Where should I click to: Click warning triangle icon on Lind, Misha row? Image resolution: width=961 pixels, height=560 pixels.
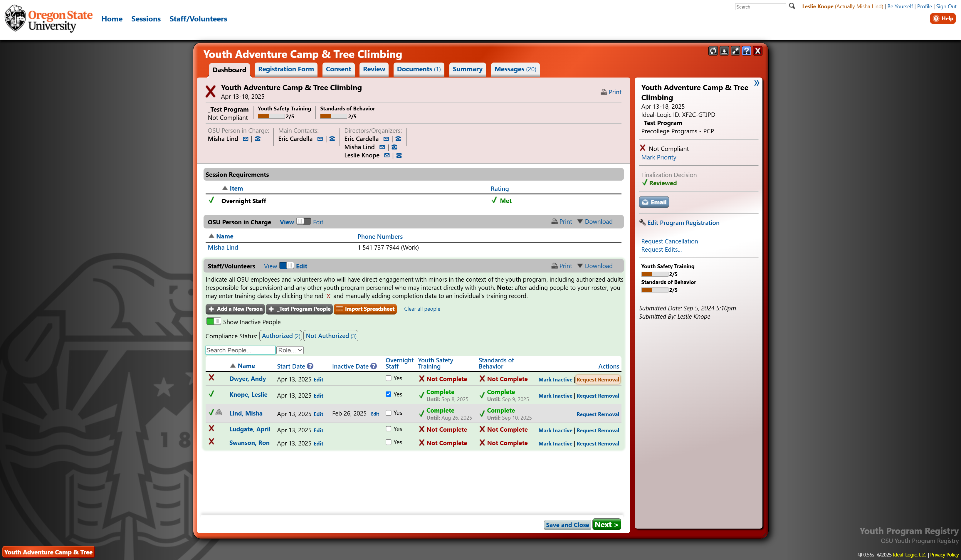point(219,412)
